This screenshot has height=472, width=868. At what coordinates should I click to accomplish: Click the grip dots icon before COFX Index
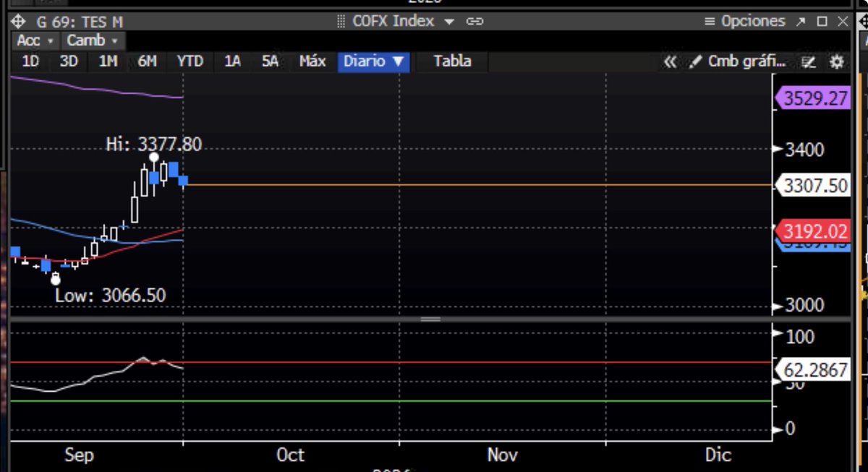coord(341,22)
